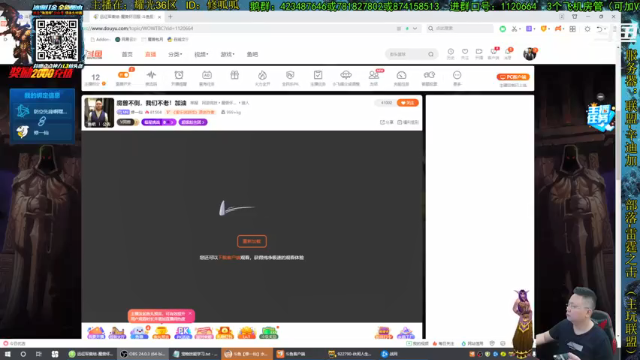Open the first activity icon in bottom bar
The image size is (640, 360).
96,333
